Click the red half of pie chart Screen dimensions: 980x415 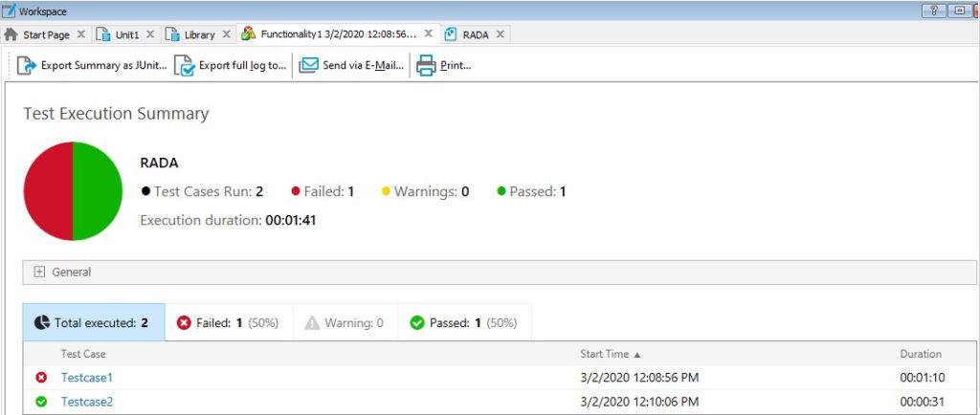[48, 191]
